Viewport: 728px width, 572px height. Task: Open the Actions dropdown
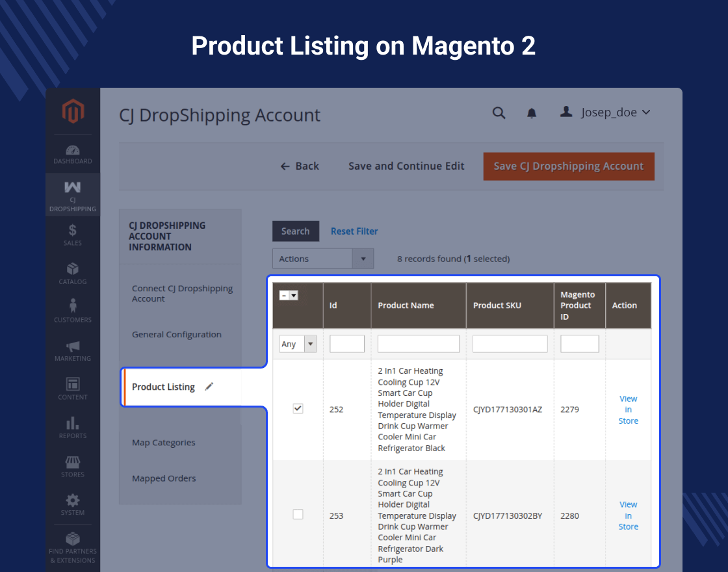322,259
